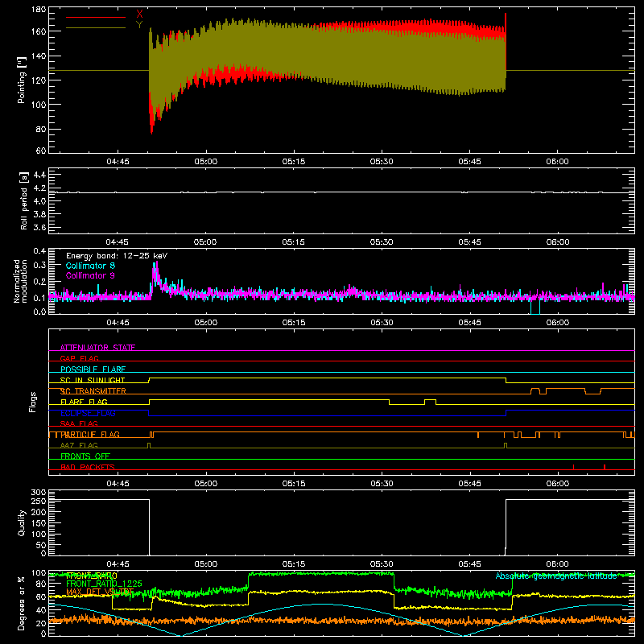Select the 'Energy band: 12-25 keV' annotation
This screenshot has height=644, width=644.
tap(117, 256)
